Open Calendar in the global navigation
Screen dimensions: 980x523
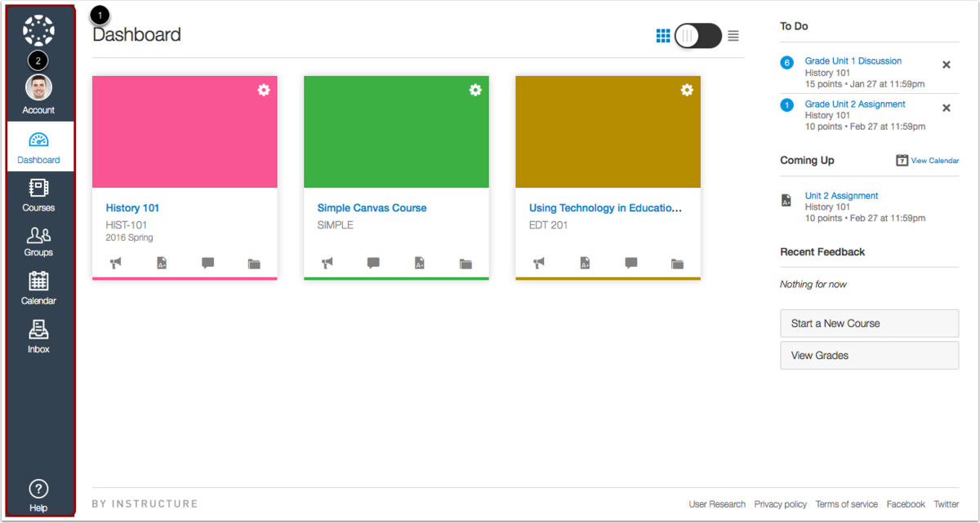click(38, 288)
